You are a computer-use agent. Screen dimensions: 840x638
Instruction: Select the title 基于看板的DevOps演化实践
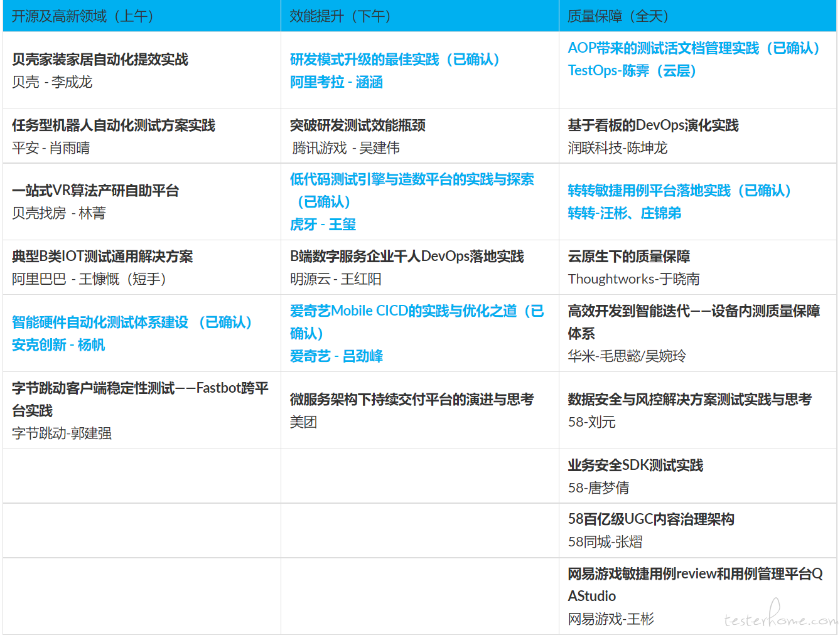coord(654,125)
